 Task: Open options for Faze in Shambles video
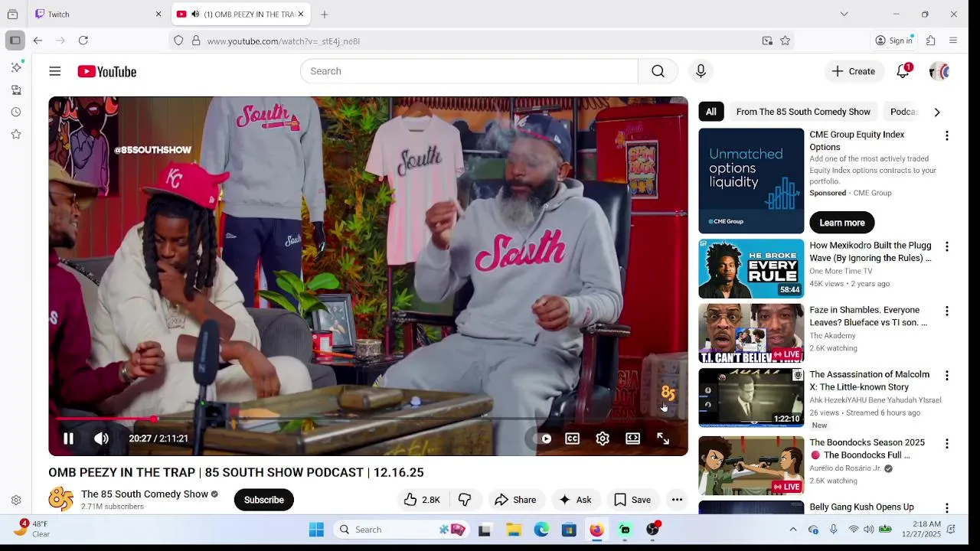click(x=947, y=311)
